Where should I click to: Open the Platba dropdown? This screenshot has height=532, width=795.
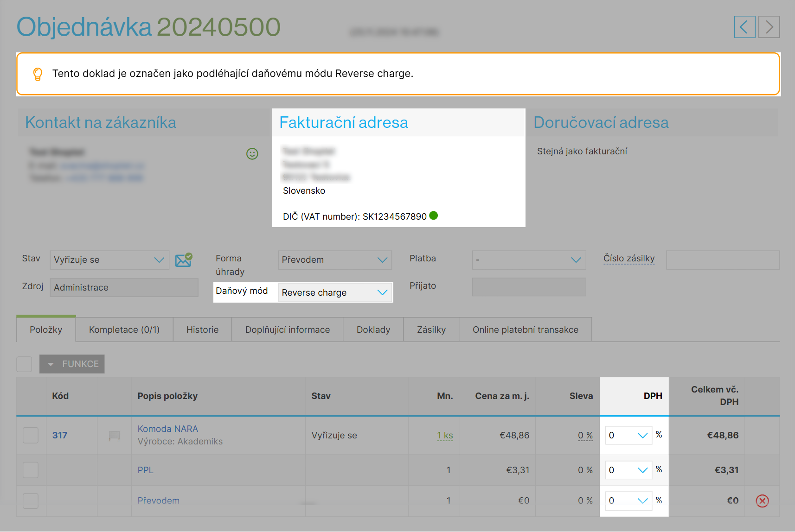[529, 260]
